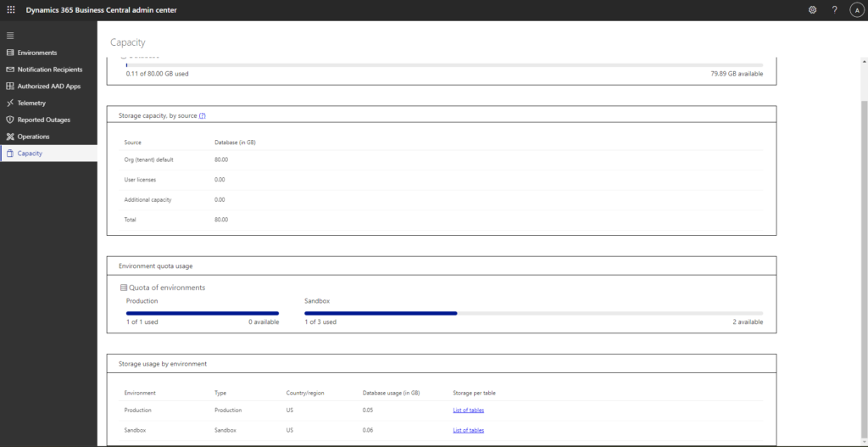Click database usage value 0.06
Image resolution: width=868 pixels, height=447 pixels.
tap(368, 430)
